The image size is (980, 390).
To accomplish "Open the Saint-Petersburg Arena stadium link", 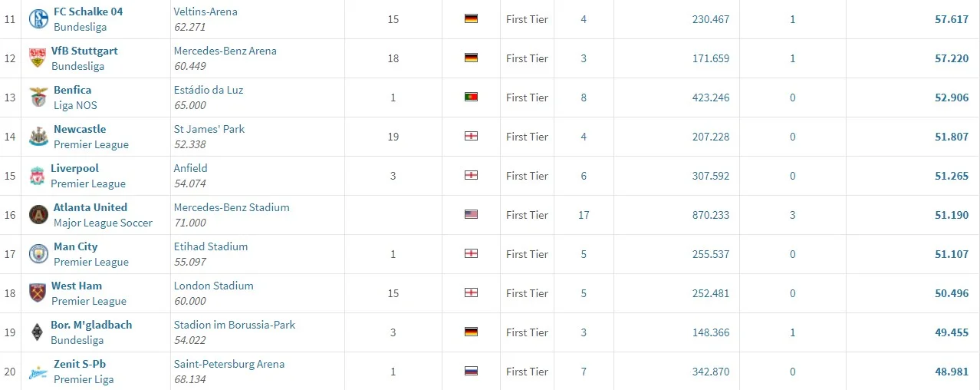I will (x=229, y=364).
